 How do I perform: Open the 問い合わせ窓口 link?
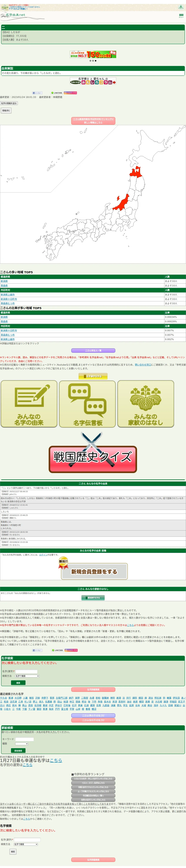pyautogui.click(x=143, y=365)
